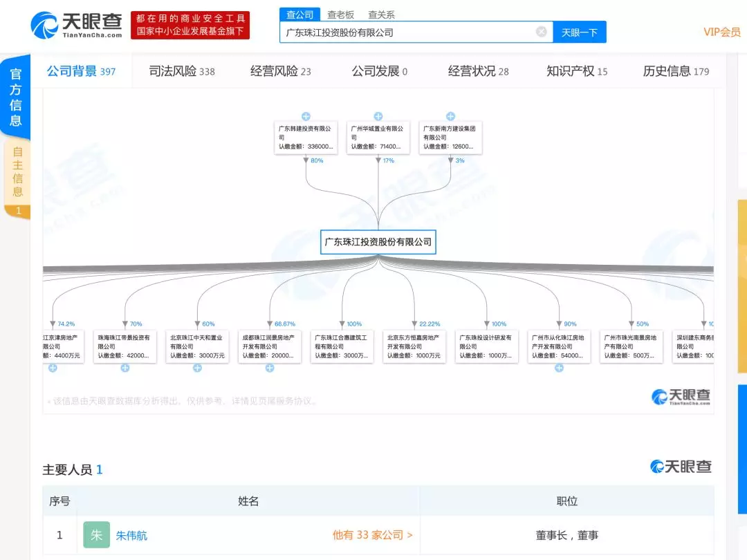Expand shareholders above 广东韩建投资有限公司
The width and height of the screenshot is (747, 560).
click(x=306, y=116)
